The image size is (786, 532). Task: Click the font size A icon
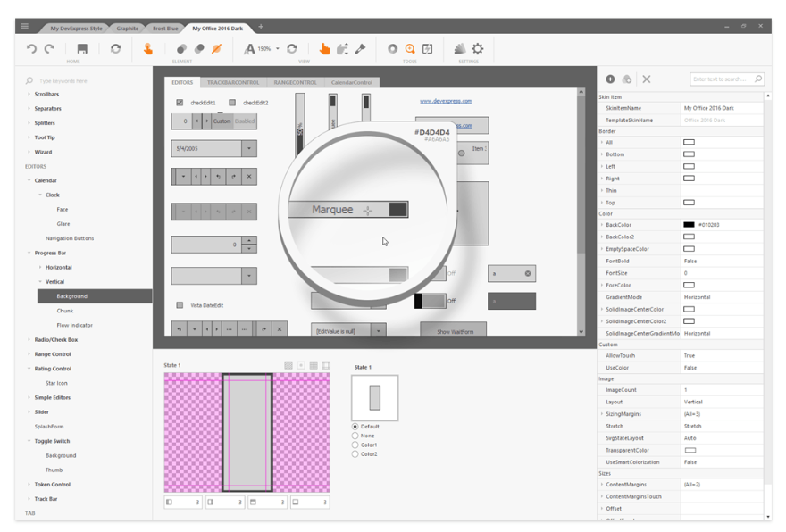tap(249, 48)
